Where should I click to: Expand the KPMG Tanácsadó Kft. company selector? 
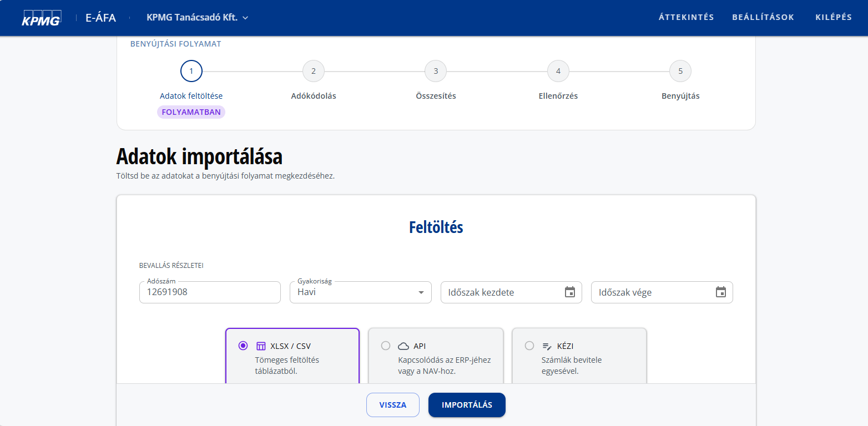(x=197, y=18)
